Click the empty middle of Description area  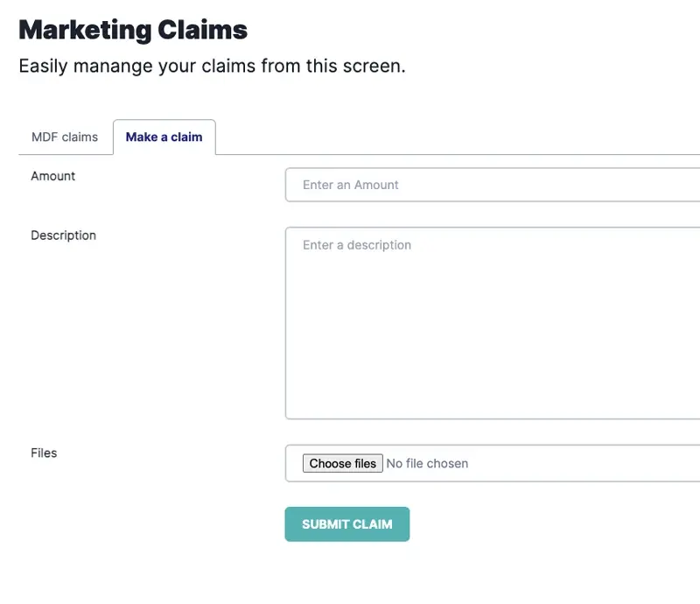pos(492,324)
